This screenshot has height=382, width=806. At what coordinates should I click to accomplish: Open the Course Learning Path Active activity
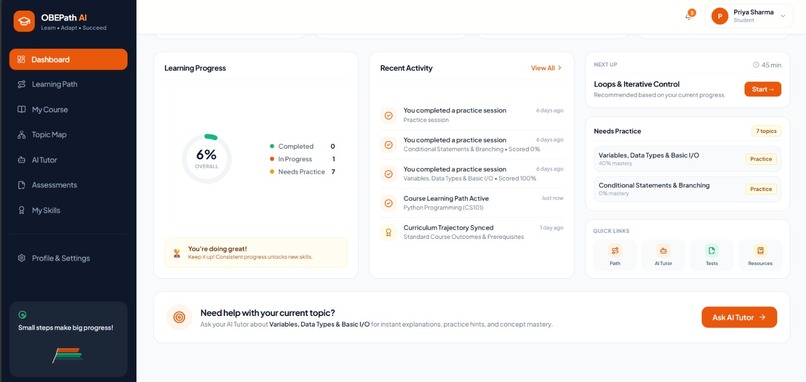click(472, 203)
